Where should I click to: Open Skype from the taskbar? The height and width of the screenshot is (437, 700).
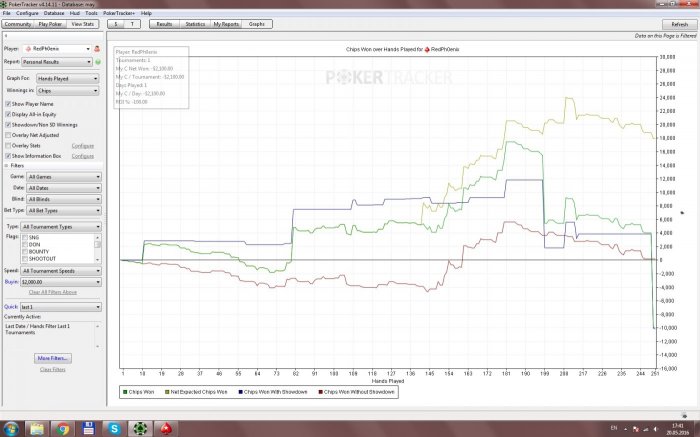tap(114, 429)
